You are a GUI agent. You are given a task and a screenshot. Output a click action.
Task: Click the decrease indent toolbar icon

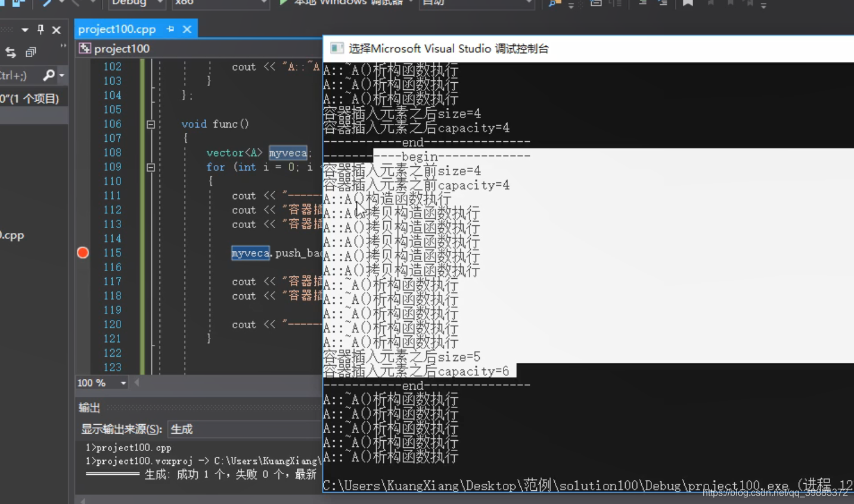(642, 3)
